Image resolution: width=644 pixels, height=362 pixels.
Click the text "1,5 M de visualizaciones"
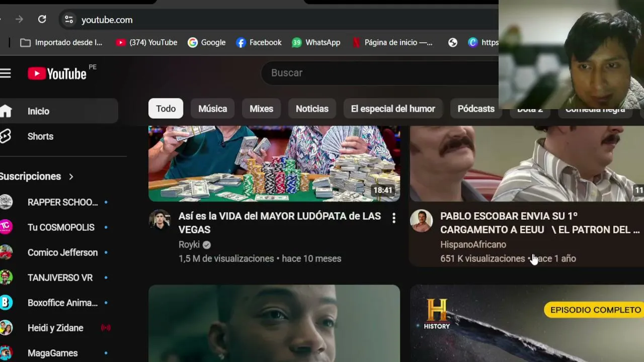[226, 258]
